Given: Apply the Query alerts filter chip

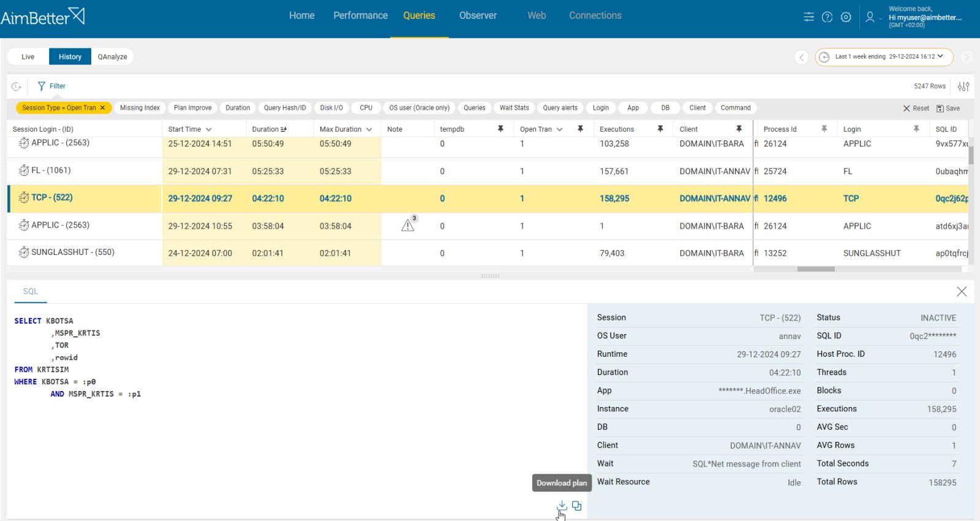Looking at the screenshot, I should pos(560,108).
